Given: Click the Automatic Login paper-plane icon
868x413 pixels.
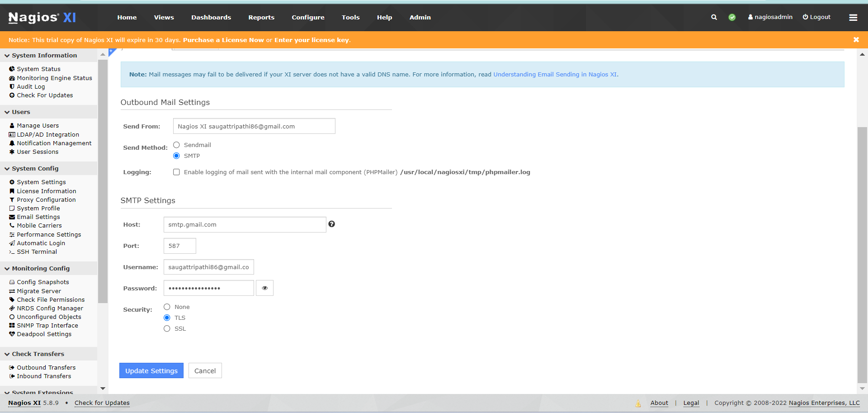Looking at the screenshot, I should tap(12, 243).
